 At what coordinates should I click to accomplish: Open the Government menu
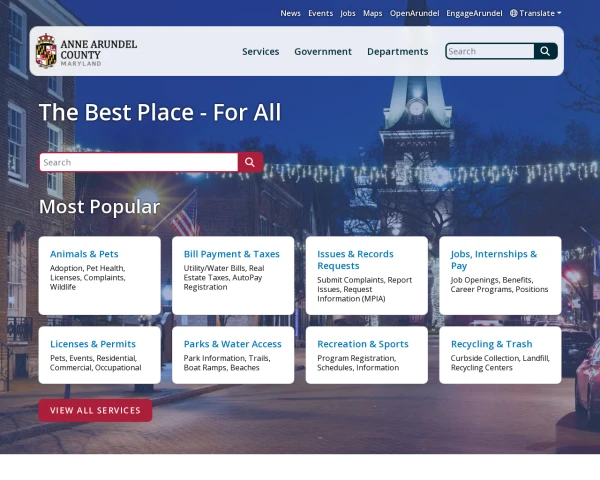click(x=323, y=51)
